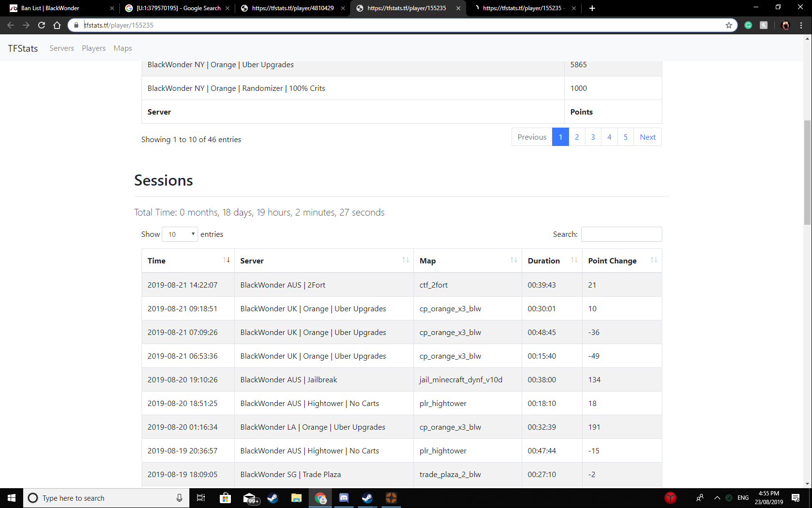The width and height of the screenshot is (812, 508).
Task: Select the ctf_2fort map cell
Action: (468, 285)
